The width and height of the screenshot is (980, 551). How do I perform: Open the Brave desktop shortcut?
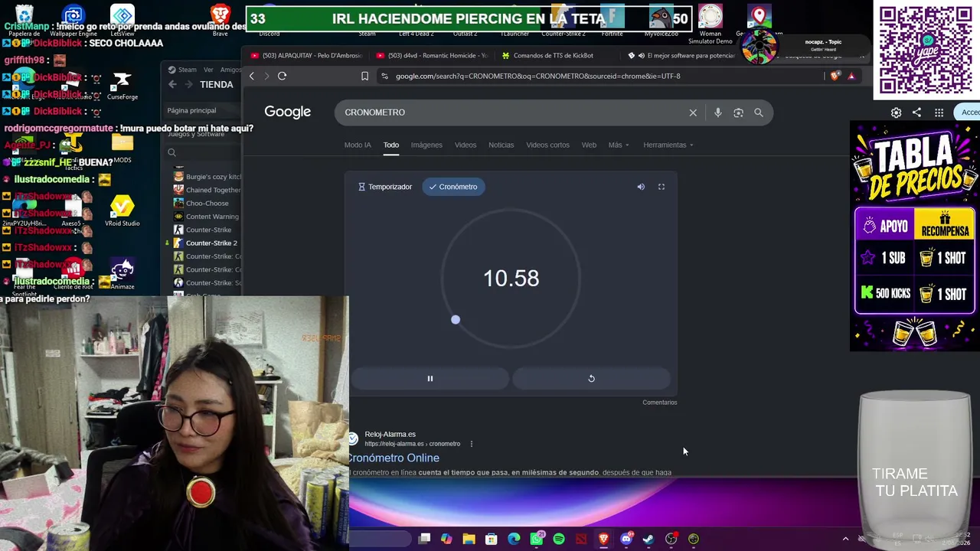(220, 20)
